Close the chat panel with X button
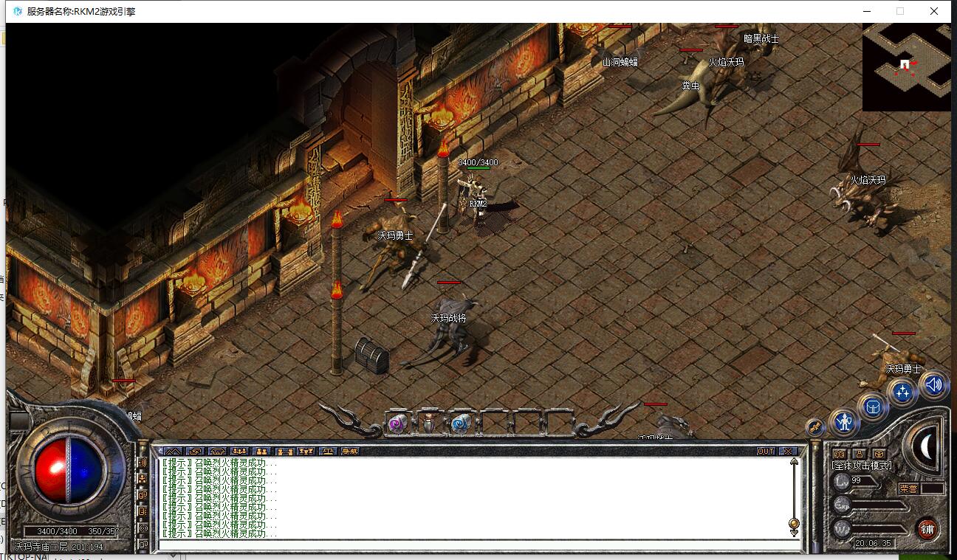Screen dimensions: 957x560 coord(788,451)
